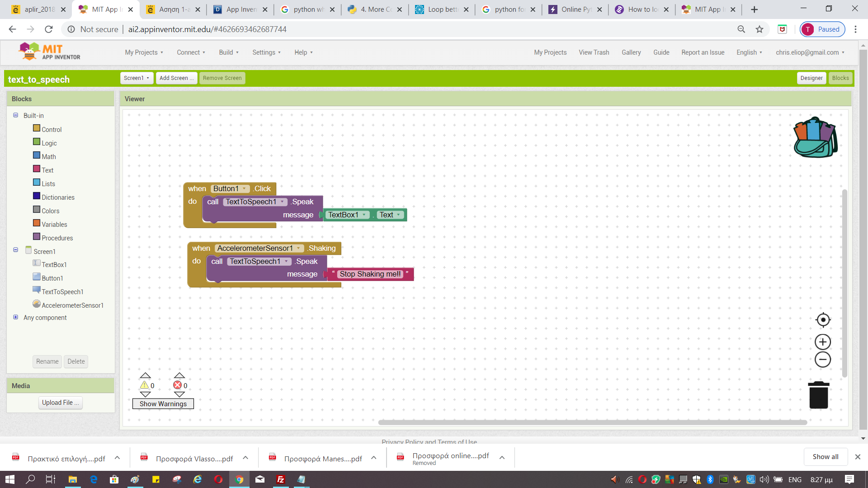Open the Connect menu
The image size is (868, 488).
pyautogui.click(x=191, y=52)
